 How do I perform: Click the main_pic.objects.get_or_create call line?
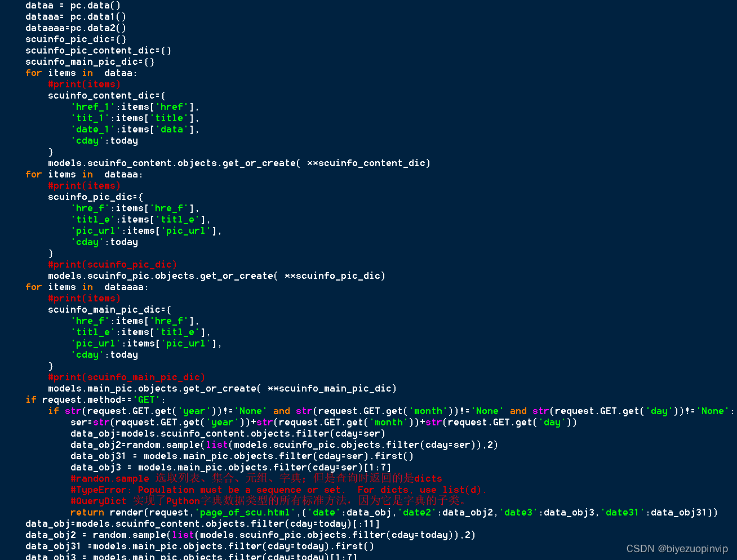pos(223,389)
